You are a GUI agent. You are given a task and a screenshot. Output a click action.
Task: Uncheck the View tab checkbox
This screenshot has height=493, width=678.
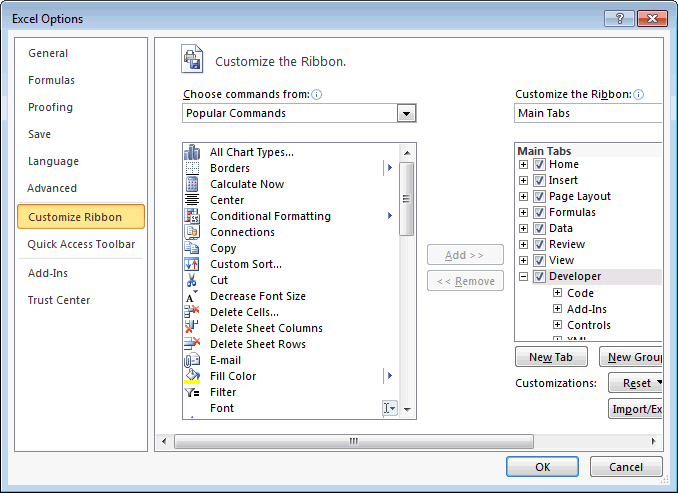click(539, 260)
